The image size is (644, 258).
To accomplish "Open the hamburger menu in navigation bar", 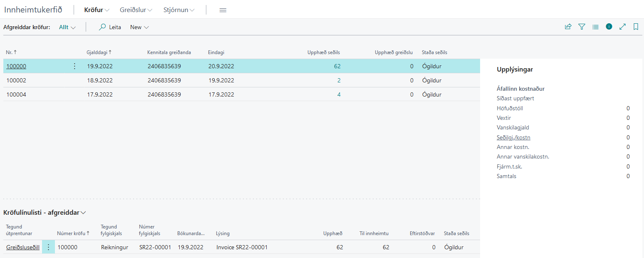I will pos(223,10).
